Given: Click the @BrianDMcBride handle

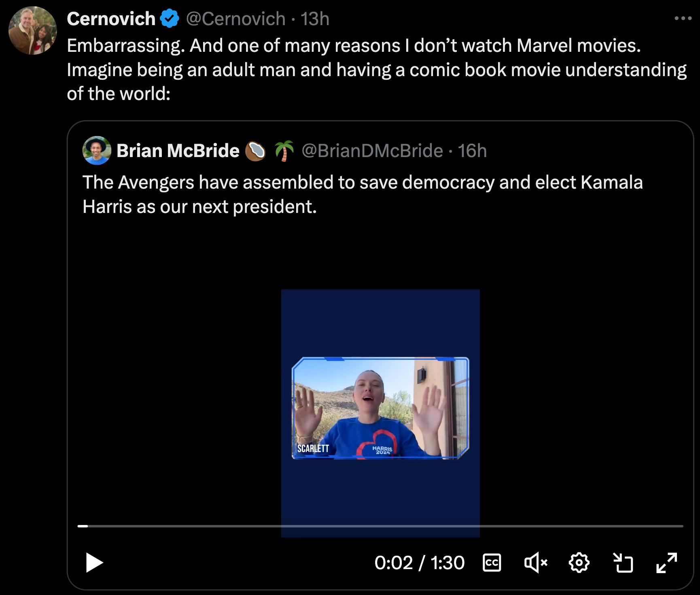Looking at the screenshot, I should coord(372,151).
